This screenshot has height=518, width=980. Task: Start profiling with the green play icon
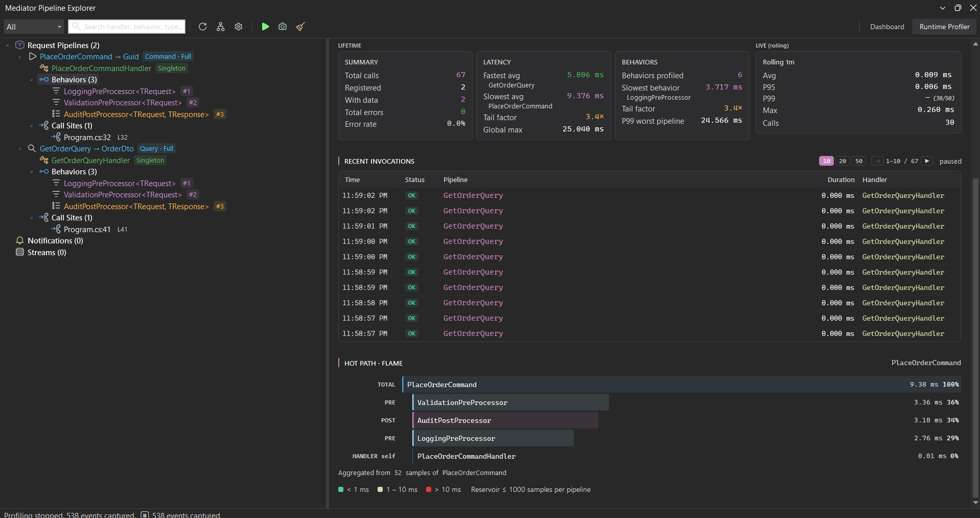point(265,27)
